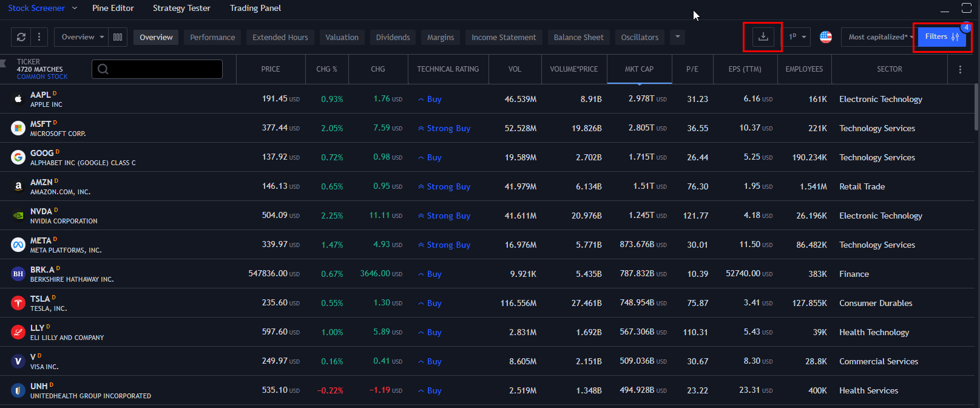Click the Meta logo in META row
This screenshot has height=408, width=980.
[18, 245]
